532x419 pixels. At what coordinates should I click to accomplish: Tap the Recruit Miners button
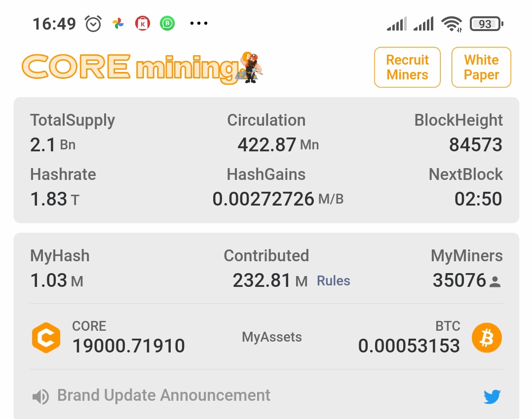(407, 67)
